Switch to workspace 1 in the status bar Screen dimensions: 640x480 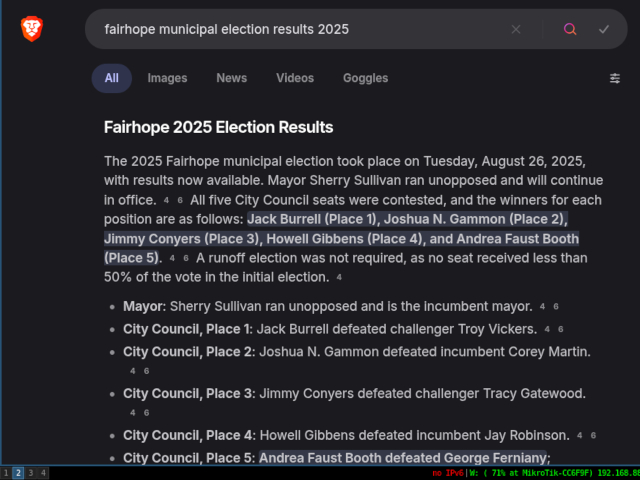[x=6, y=473]
